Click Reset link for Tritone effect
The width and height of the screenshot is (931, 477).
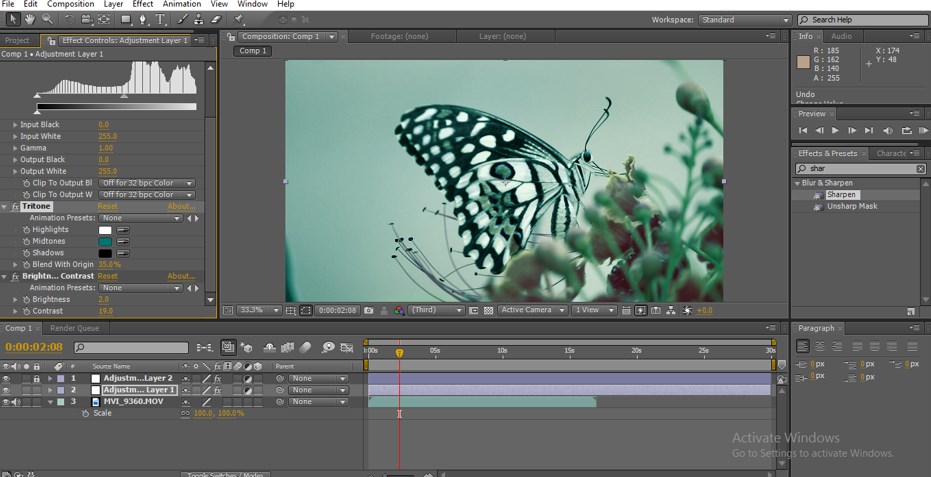pos(107,206)
